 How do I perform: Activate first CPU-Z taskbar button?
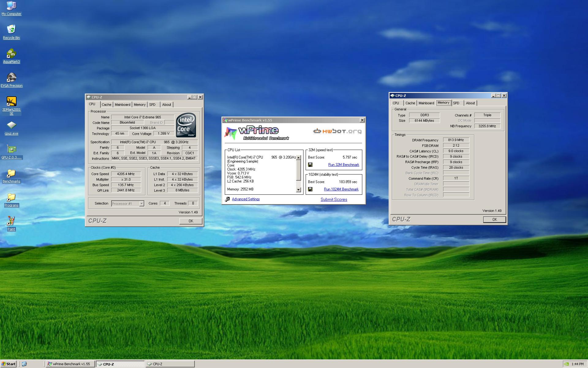tap(120, 364)
